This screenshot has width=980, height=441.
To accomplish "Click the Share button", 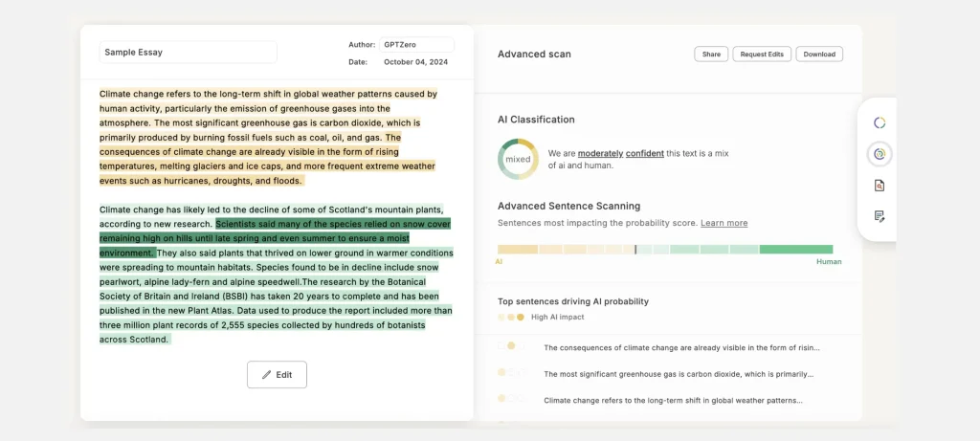I will [x=711, y=55].
